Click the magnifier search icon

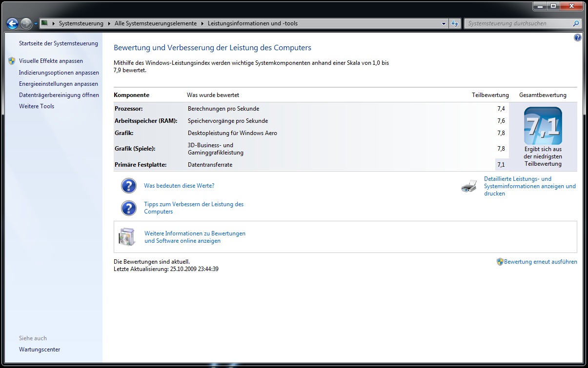pyautogui.click(x=576, y=23)
